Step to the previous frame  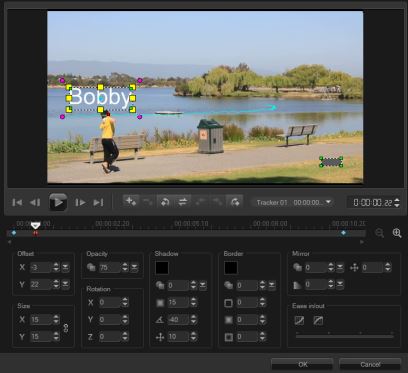(x=35, y=202)
